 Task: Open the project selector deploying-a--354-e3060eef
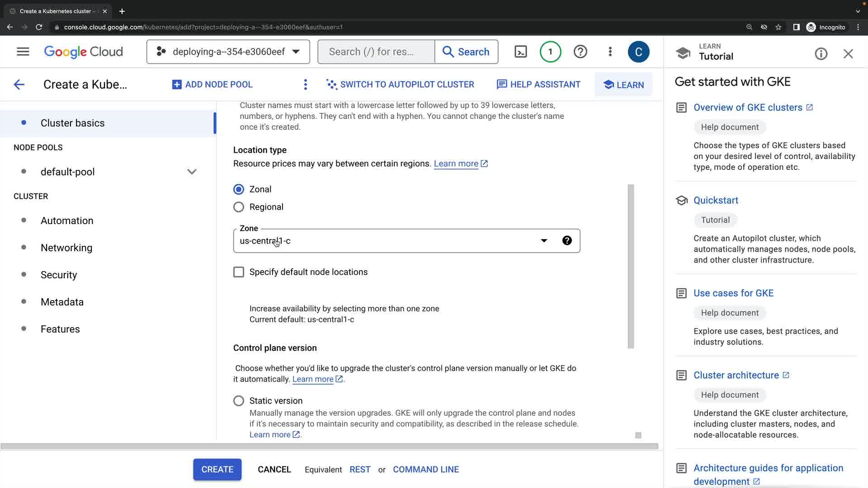(228, 52)
